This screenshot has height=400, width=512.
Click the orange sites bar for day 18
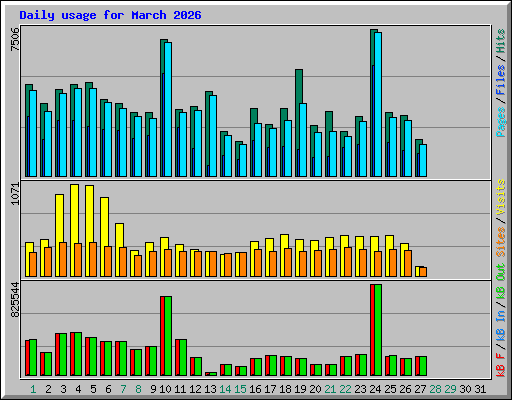pyautogui.click(x=288, y=262)
